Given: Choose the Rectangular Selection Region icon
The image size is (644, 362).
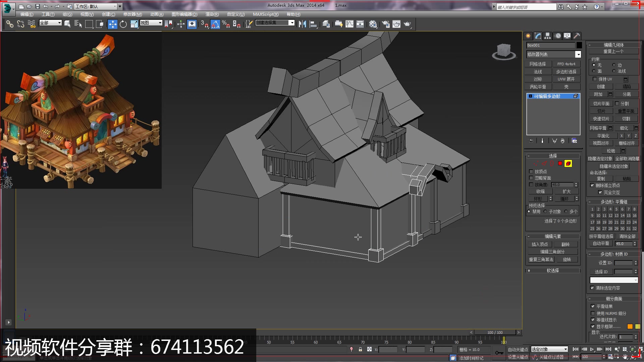Looking at the screenshot, I should pos(89,24).
